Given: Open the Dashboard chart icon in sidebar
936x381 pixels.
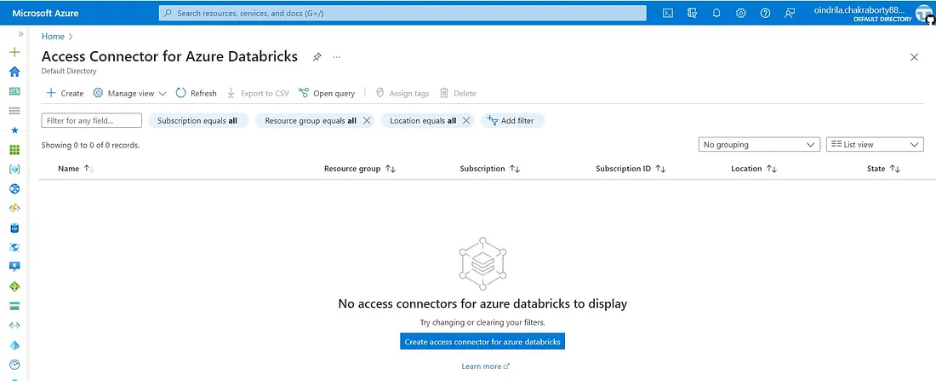Looking at the screenshot, I should (15, 91).
